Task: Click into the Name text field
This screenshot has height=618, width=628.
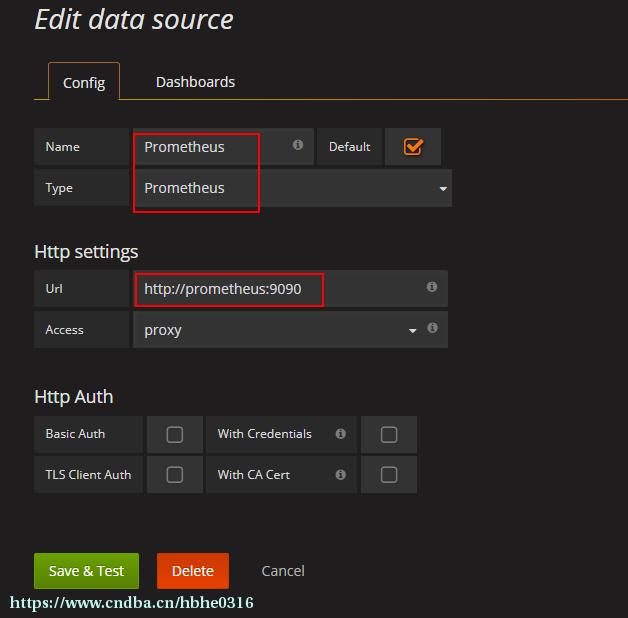Action: point(223,147)
